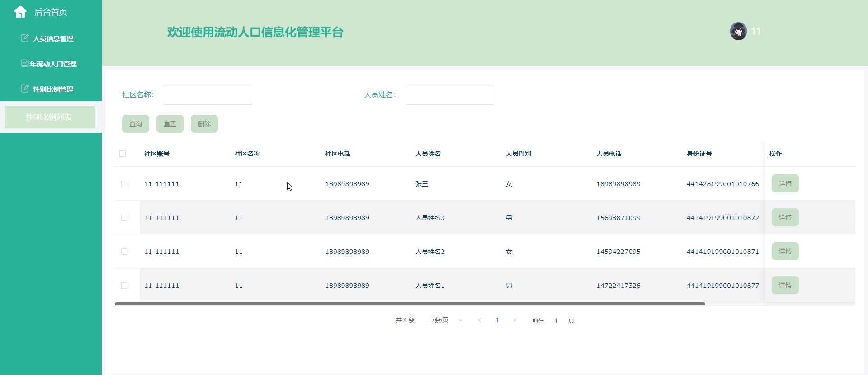Toggle the select-all checkbox in table header
Screen dimensions: 868x375
123,154
